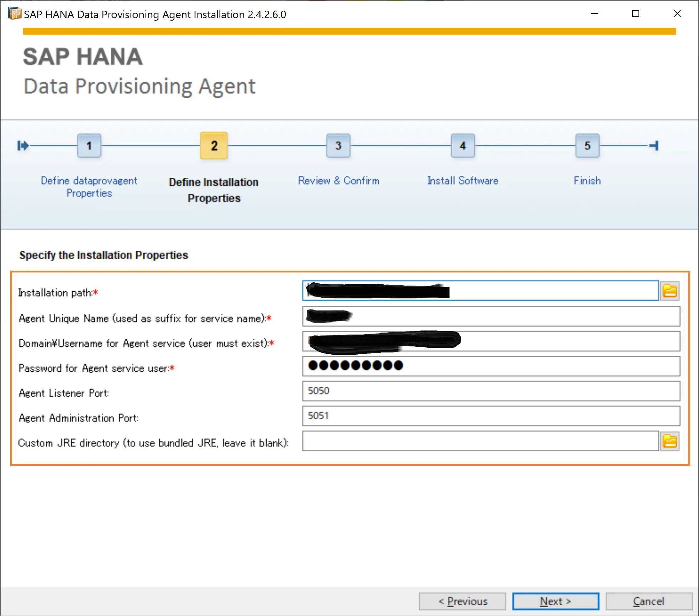
Task: Browse folder for Installation path
Action: [670, 291]
